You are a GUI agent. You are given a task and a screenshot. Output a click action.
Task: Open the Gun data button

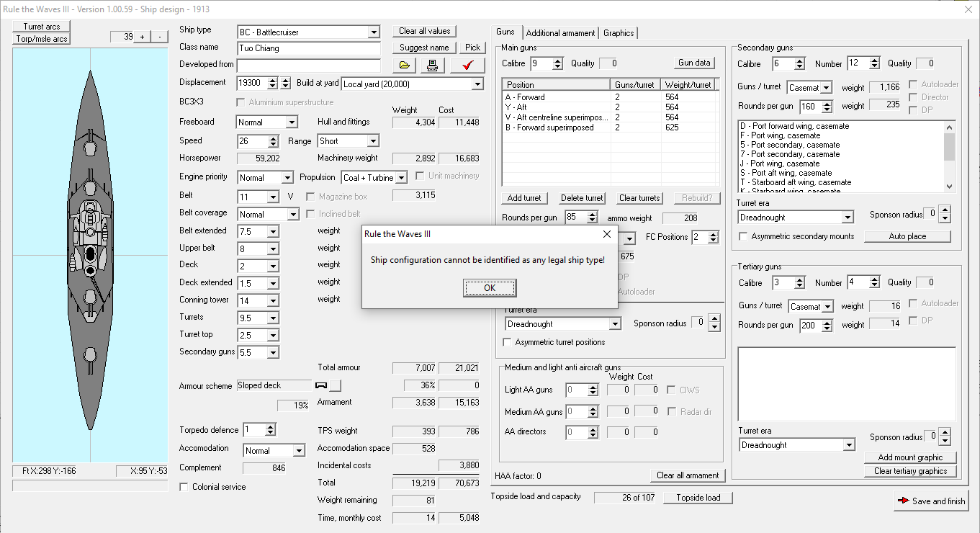694,63
